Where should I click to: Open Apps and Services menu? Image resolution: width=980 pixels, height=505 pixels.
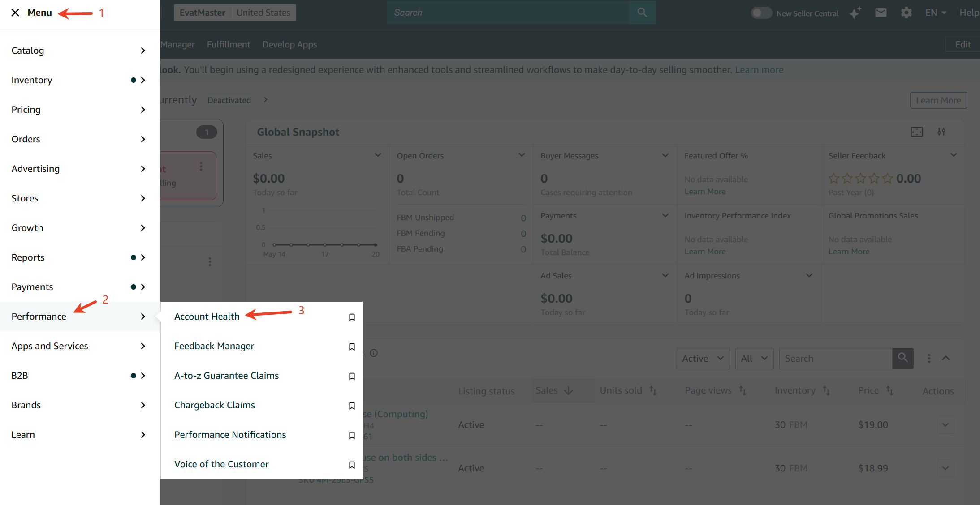tap(80, 346)
